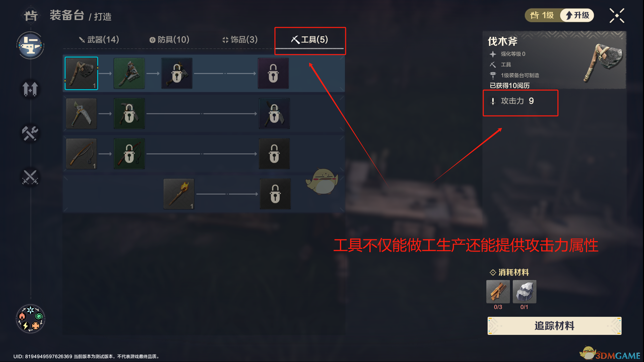Choose the pickaxe tool item
The image size is (644, 362).
click(81, 114)
